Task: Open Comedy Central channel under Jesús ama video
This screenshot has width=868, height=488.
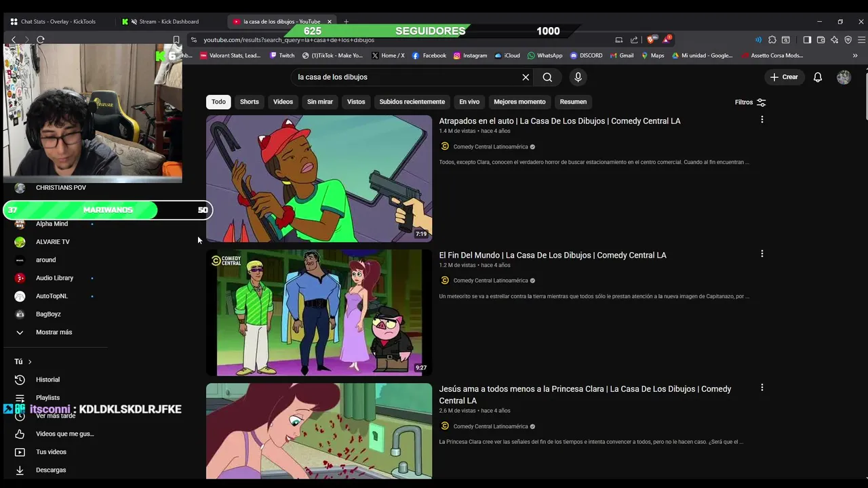Action: pyautogui.click(x=490, y=426)
